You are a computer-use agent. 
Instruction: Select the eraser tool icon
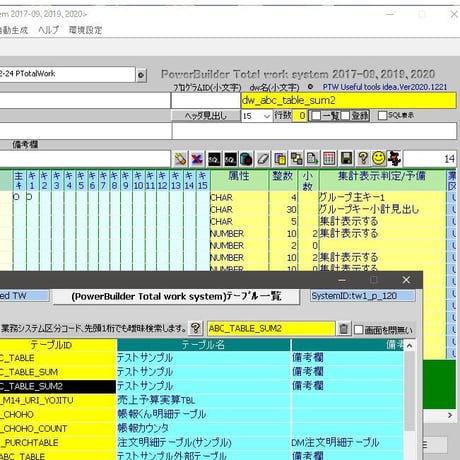click(263, 159)
